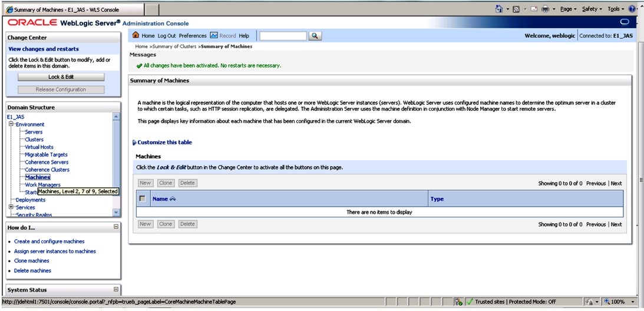Select Coherence Clusters tree node
This screenshot has height=311, width=644.
(47, 170)
